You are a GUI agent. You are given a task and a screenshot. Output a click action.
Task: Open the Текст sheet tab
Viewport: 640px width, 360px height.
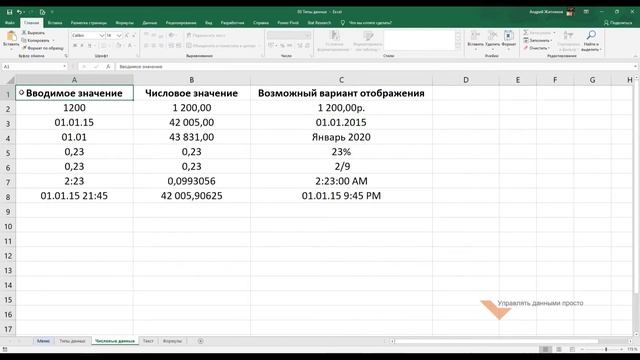click(148, 341)
